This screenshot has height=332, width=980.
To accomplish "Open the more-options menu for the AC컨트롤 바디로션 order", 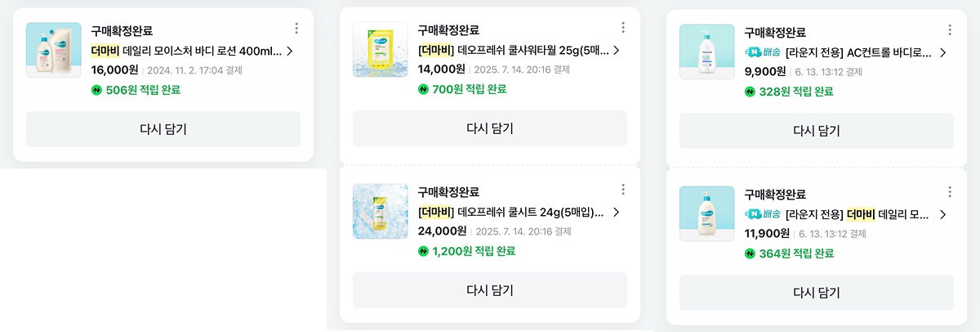I will coord(949,30).
